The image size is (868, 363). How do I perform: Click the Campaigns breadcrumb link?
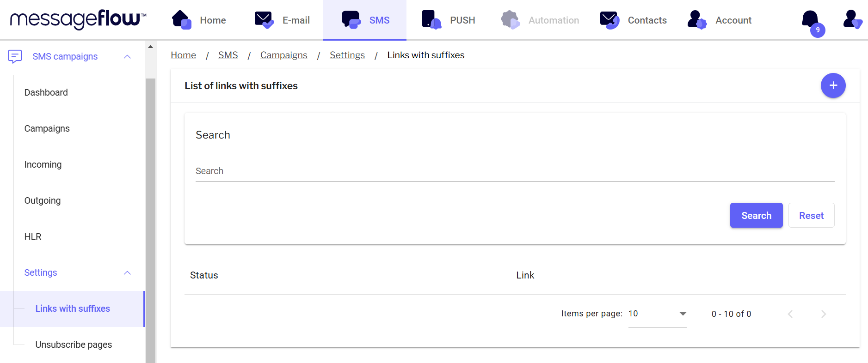[x=283, y=55]
